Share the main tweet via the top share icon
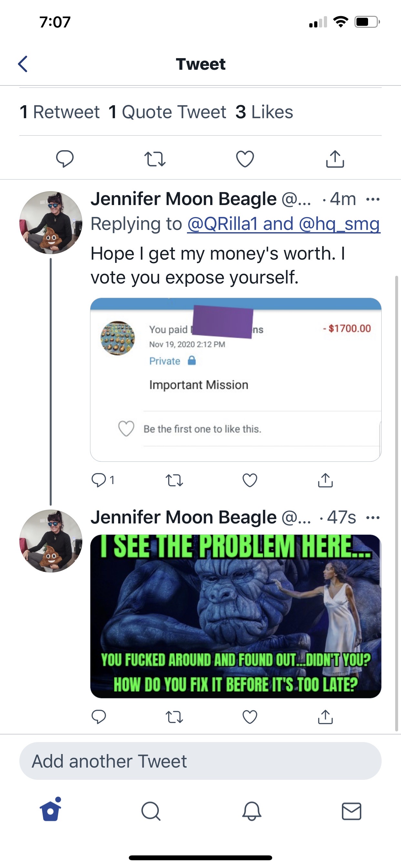This screenshot has height=868, width=401. click(x=335, y=159)
